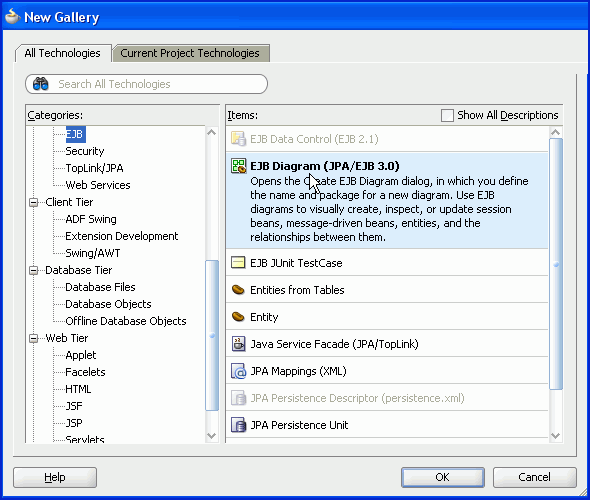This screenshot has width=590, height=500.
Task: Select the Database Objects category
Action: [x=108, y=304]
